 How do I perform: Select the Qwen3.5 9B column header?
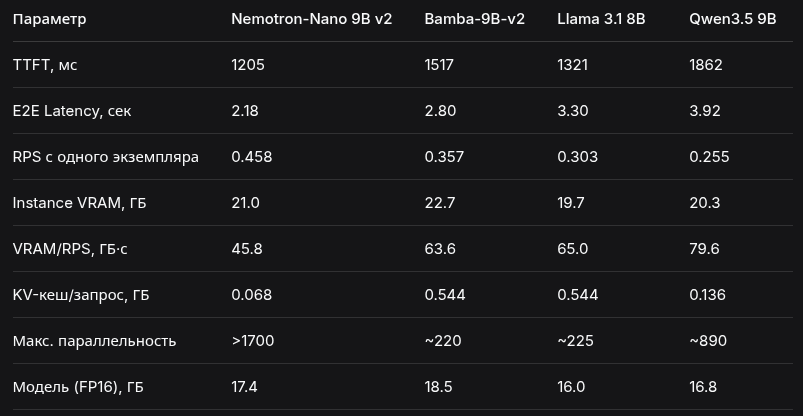[x=732, y=19]
